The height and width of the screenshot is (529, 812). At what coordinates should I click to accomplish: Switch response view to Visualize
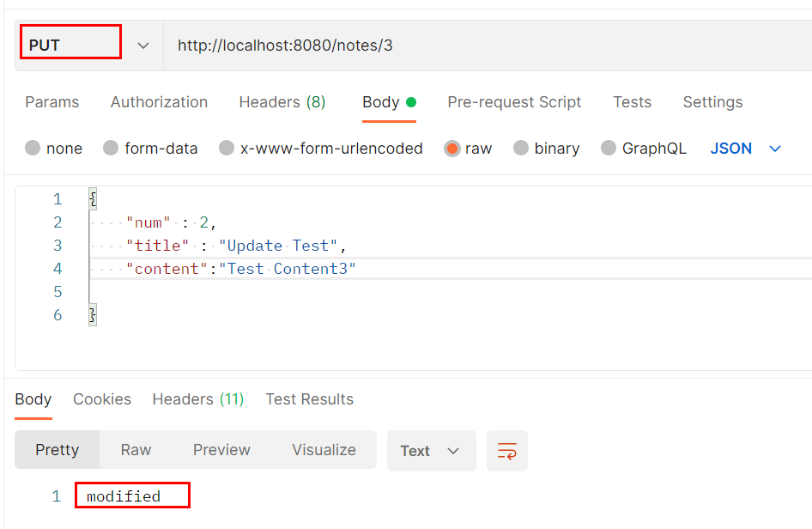point(324,450)
